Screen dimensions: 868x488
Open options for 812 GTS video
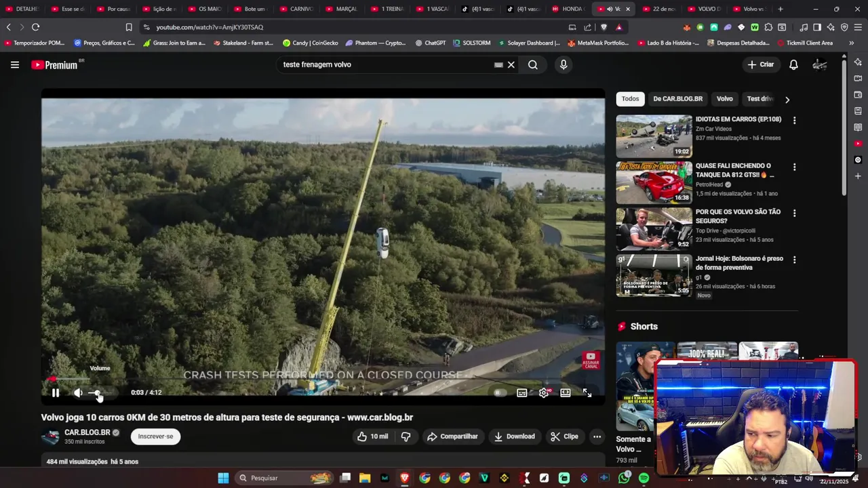(x=794, y=167)
